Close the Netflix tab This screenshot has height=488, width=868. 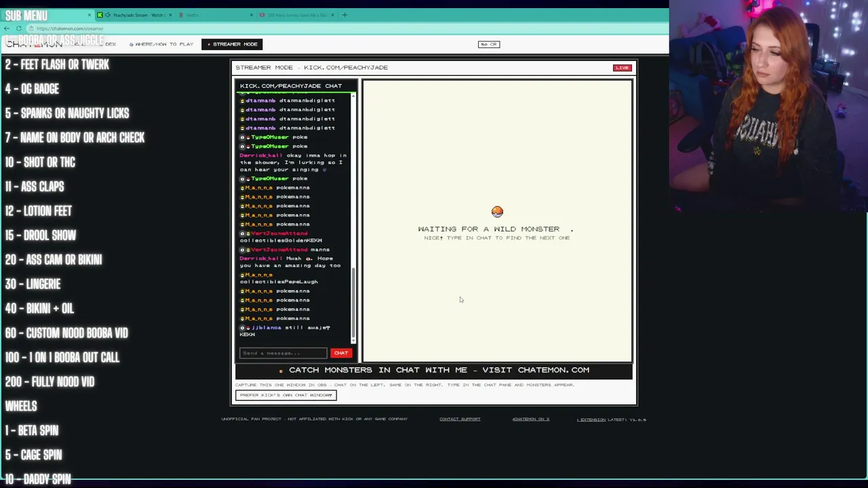[251, 15]
